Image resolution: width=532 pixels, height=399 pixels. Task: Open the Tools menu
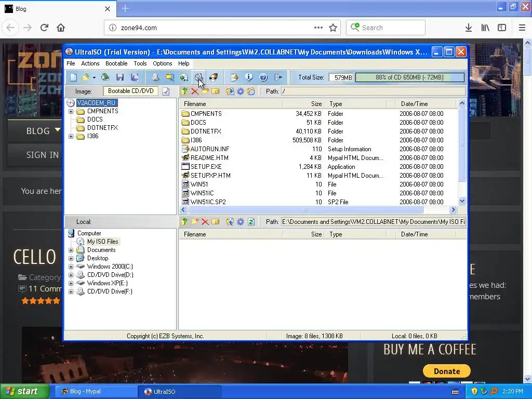click(140, 63)
